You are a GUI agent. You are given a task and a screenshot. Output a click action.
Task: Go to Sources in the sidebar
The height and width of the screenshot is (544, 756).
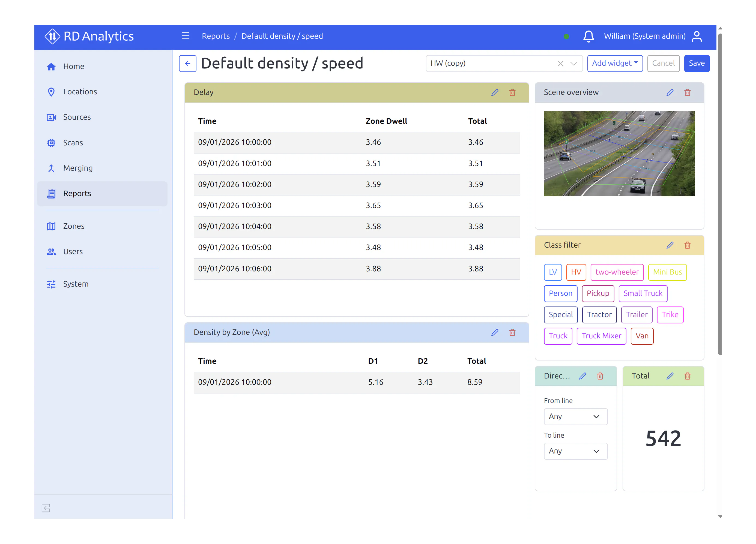102,117
